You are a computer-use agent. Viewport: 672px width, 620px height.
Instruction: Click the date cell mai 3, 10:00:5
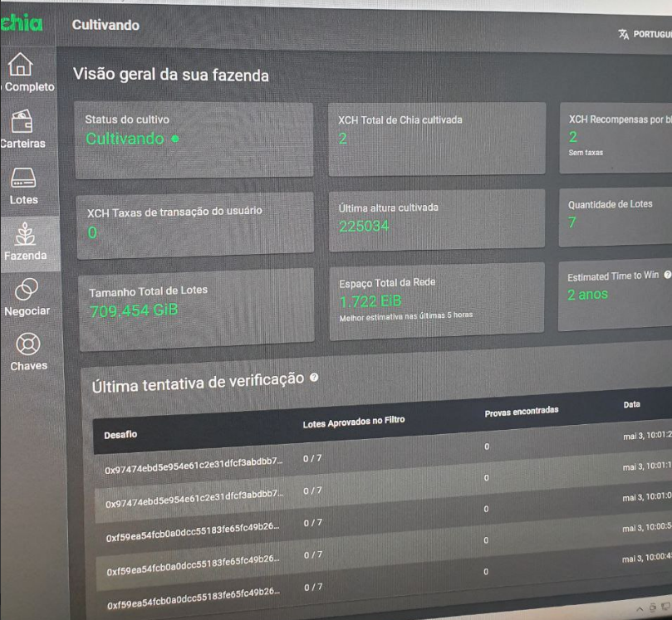pos(646,528)
